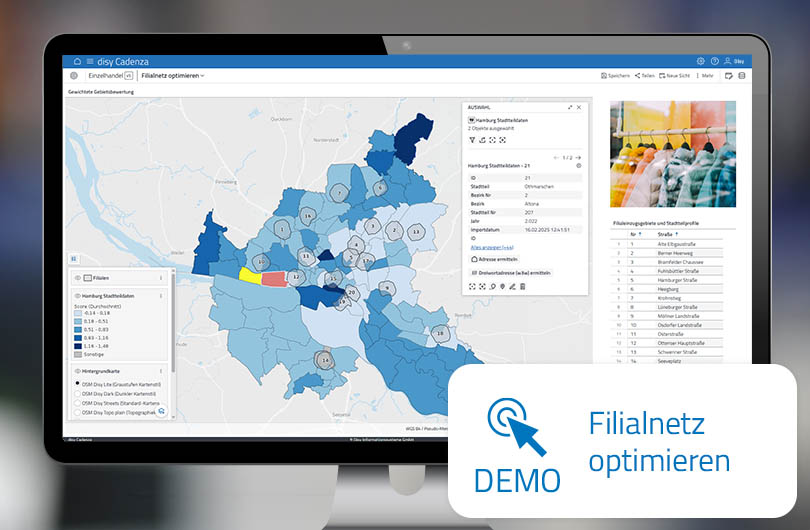Click the legend panel vertical scrollbar
The image size is (810, 530).
coord(173,323)
